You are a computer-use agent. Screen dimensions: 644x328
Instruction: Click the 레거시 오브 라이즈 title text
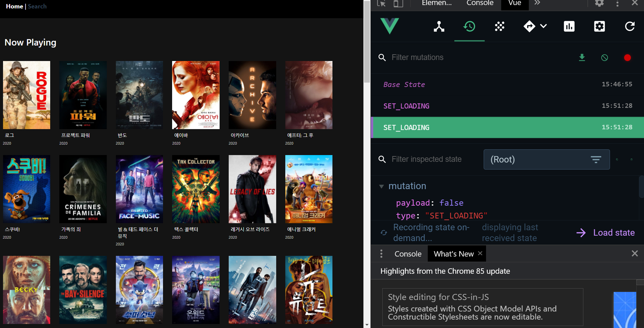pos(250,229)
